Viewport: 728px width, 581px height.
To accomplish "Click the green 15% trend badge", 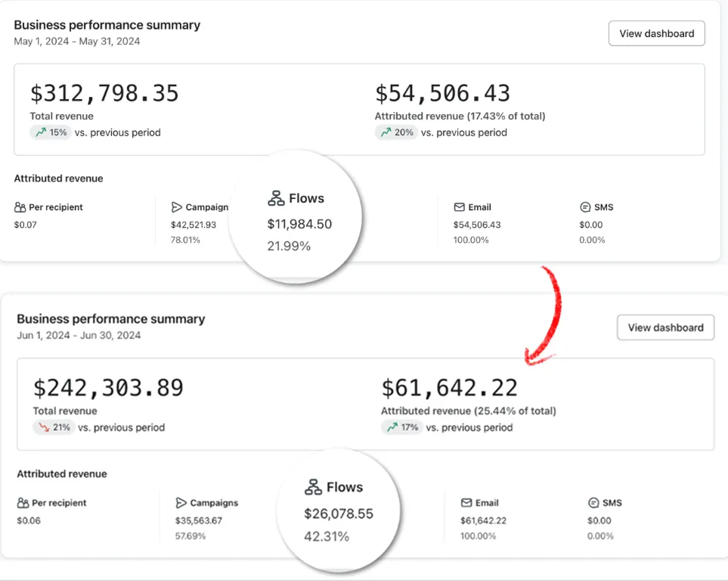I will 51,132.
